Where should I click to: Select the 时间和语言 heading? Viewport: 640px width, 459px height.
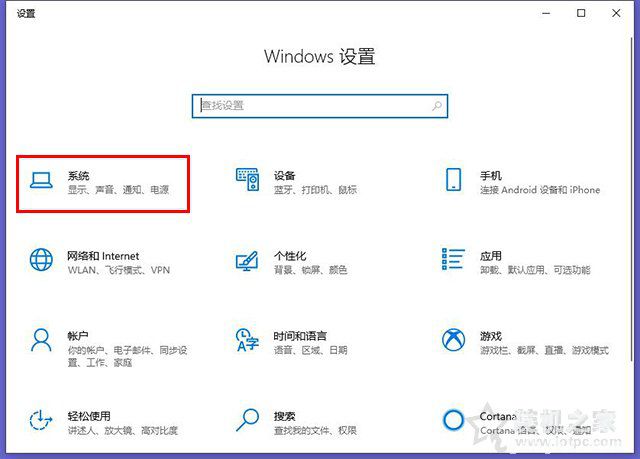[300, 336]
